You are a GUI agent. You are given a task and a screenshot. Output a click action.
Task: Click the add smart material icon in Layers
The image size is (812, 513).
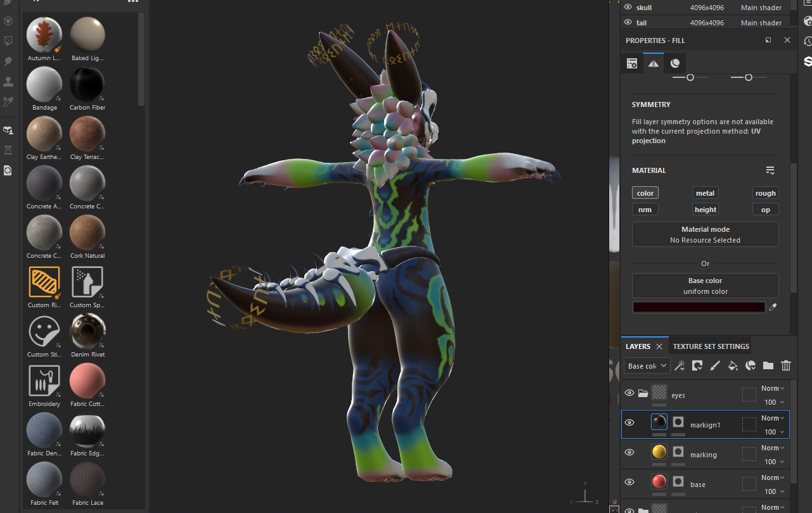point(751,365)
